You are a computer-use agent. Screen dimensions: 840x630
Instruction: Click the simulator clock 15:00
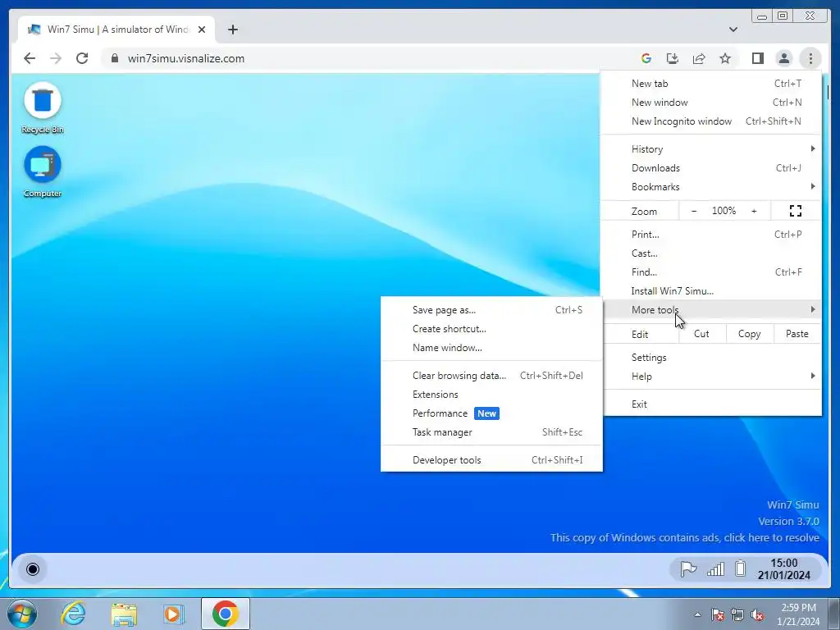tap(783, 569)
